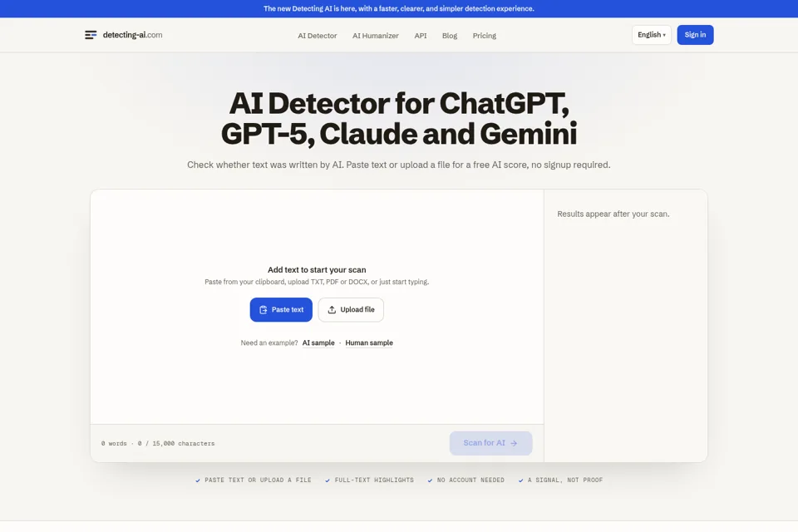The height and width of the screenshot is (532, 798).
Task: Click the 'Paste text or upload a file' label
Action: [x=258, y=480]
